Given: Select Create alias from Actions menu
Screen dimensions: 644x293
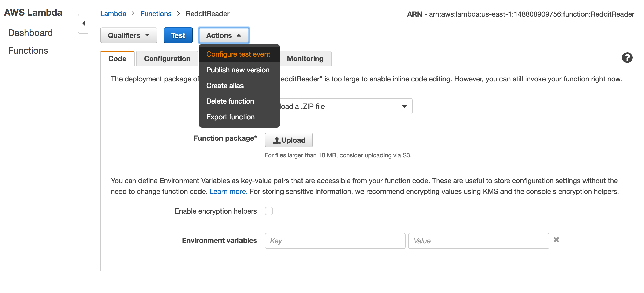Looking at the screenshot, I should click(x=239, y=86).
